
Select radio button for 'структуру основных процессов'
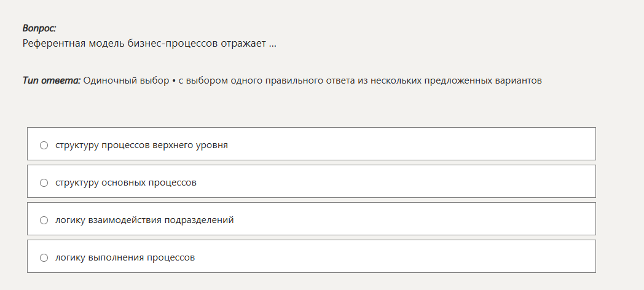tap(44, 183)
